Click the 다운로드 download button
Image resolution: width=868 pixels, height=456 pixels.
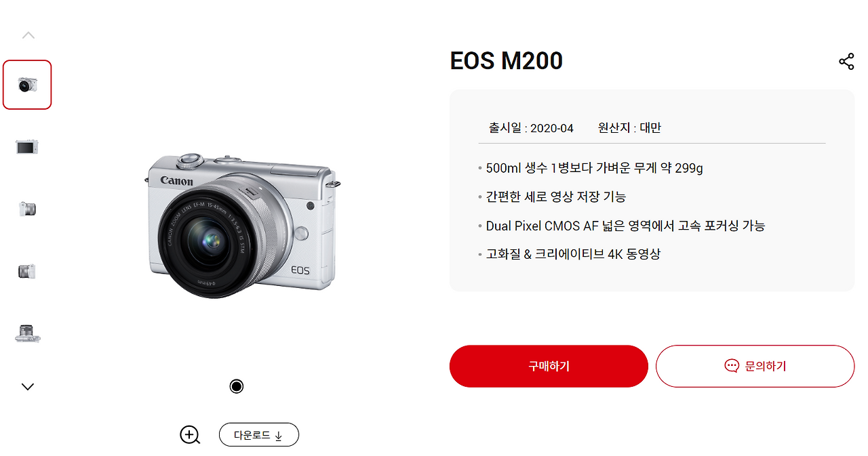258,435
